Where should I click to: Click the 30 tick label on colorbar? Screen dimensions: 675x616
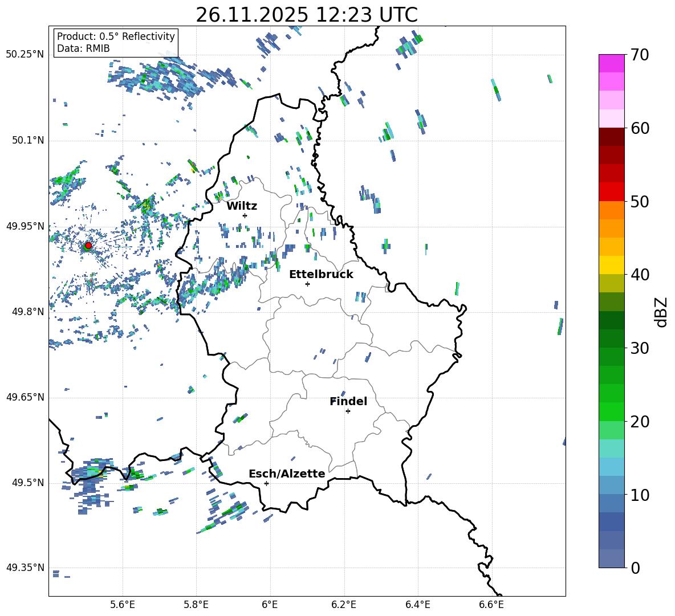(640, 348)
